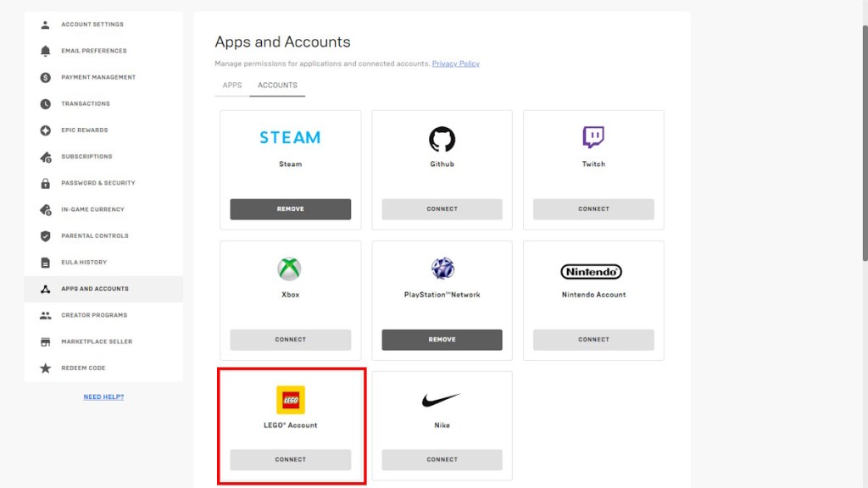Click the Nintendo logo icon
The width and height of the screenshot is (868, 488).
593,273
